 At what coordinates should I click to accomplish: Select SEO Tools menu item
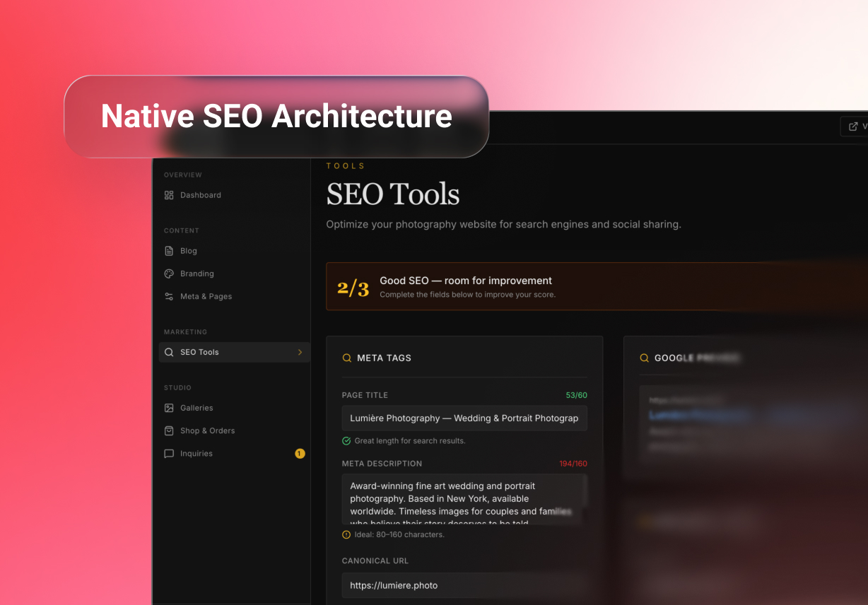tap(235, 352)
